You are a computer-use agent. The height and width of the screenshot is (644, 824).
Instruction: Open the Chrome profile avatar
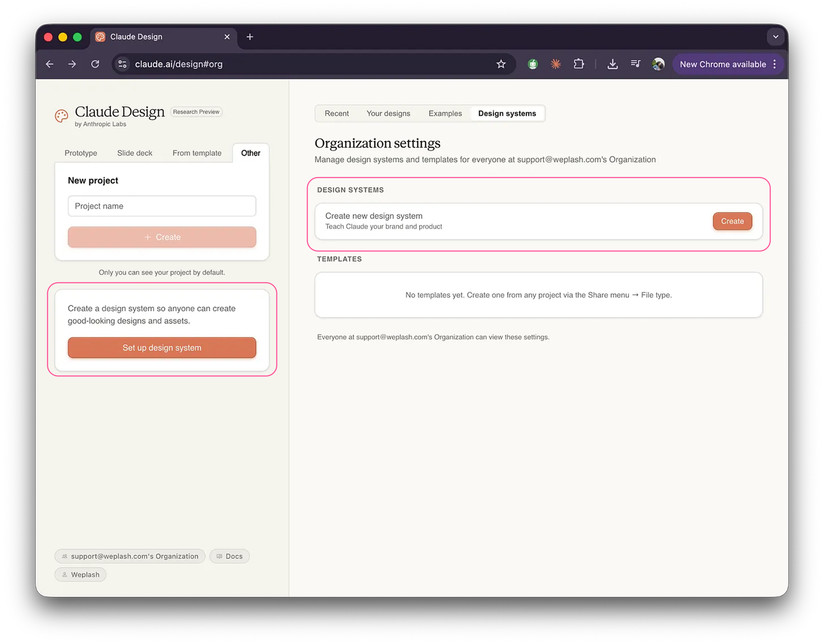[x=658, y=64]
